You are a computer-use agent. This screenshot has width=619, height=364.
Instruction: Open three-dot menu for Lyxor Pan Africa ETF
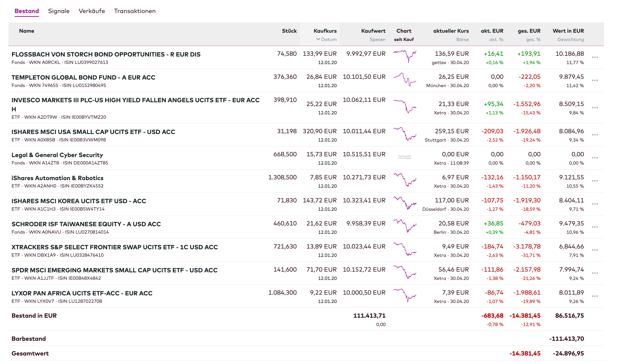pos(595,296)
